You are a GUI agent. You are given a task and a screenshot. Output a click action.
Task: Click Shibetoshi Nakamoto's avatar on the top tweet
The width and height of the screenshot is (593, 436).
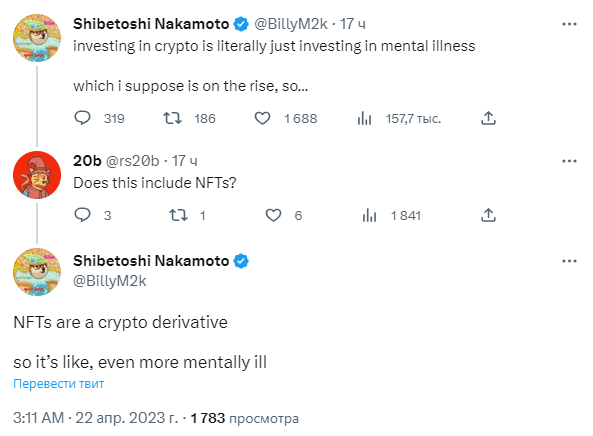click(x=37, y=38)
